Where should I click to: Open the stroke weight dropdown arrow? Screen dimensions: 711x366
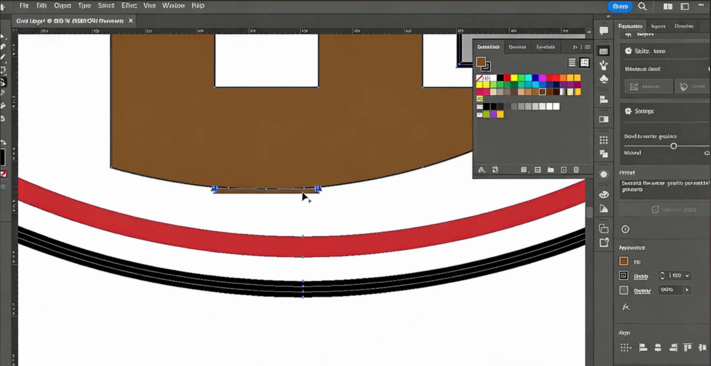(688, 276)
